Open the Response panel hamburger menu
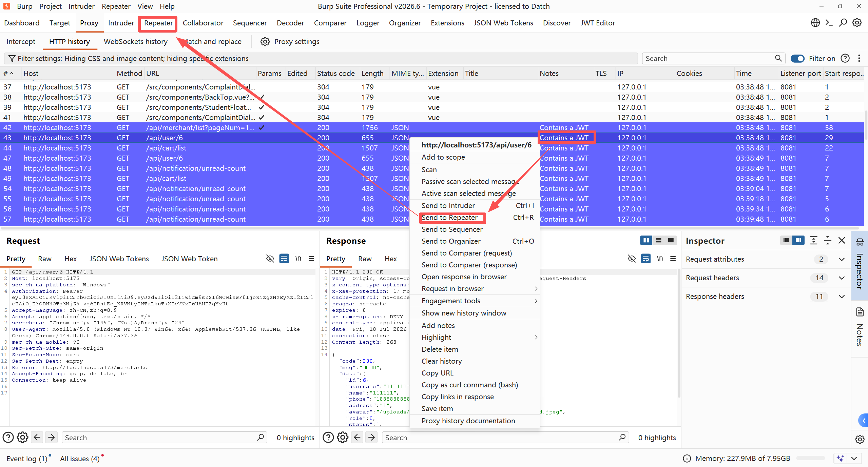The image size is (868, 467). click(x=673, y=259)
